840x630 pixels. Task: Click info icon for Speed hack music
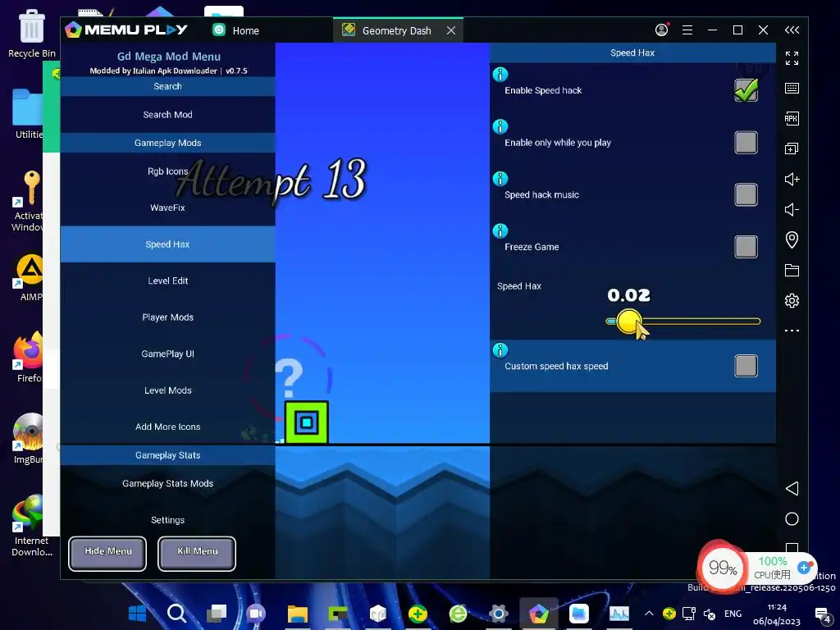(x=500, y=179)
